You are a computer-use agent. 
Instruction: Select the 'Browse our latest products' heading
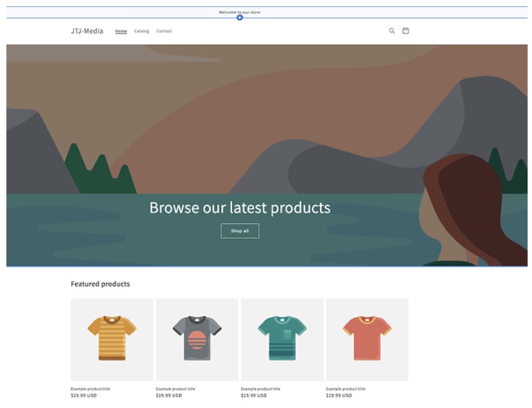pyautogui.click(x=239, y=207)
